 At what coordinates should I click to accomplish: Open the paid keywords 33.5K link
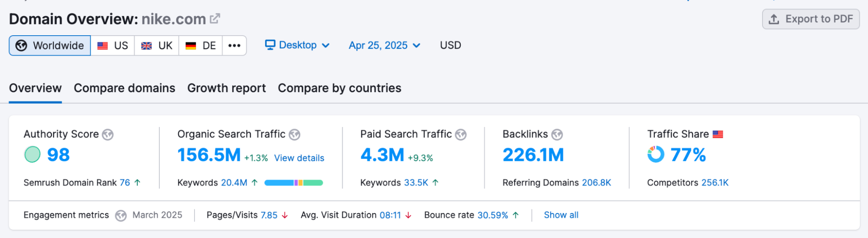point(416,183)
